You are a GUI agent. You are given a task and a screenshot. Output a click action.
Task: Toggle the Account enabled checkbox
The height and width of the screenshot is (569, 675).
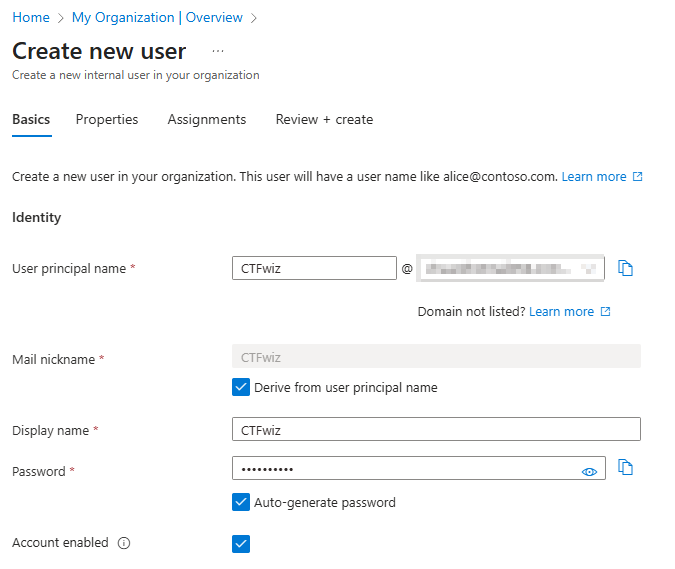click(241, 543)
